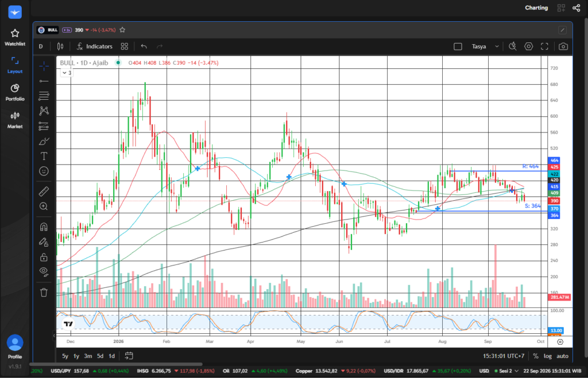
Task: Undo the last chart action
Action: [x=144, y=46]
